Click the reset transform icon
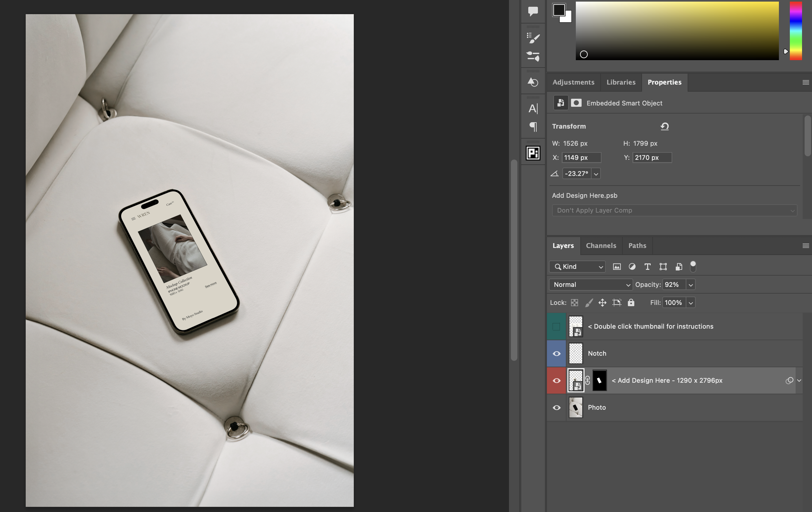Viewport: 812px width, 512px height. click(664, 126)
